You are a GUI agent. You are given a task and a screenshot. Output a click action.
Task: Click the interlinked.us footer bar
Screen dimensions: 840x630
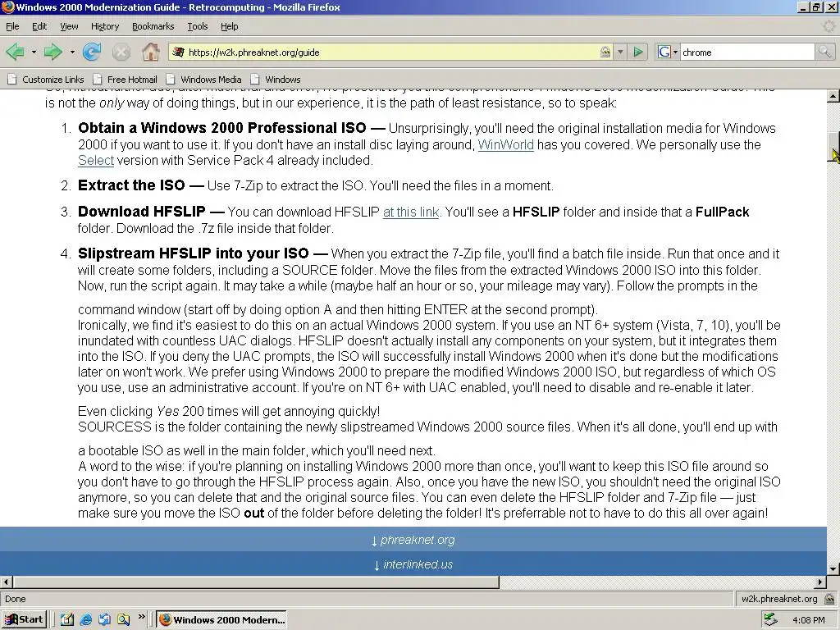click(x=413, y=564)
